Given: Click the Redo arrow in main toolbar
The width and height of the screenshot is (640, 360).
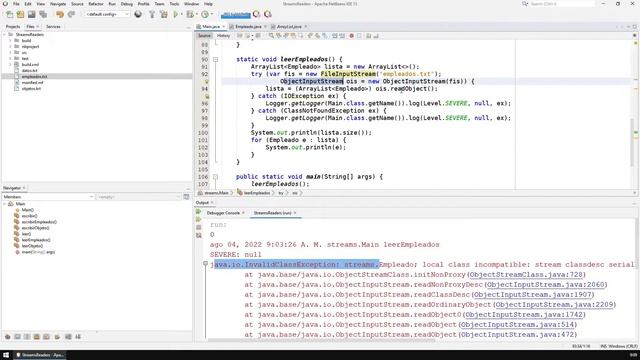Looking at the screenshot, I should (x=71, y=14).
